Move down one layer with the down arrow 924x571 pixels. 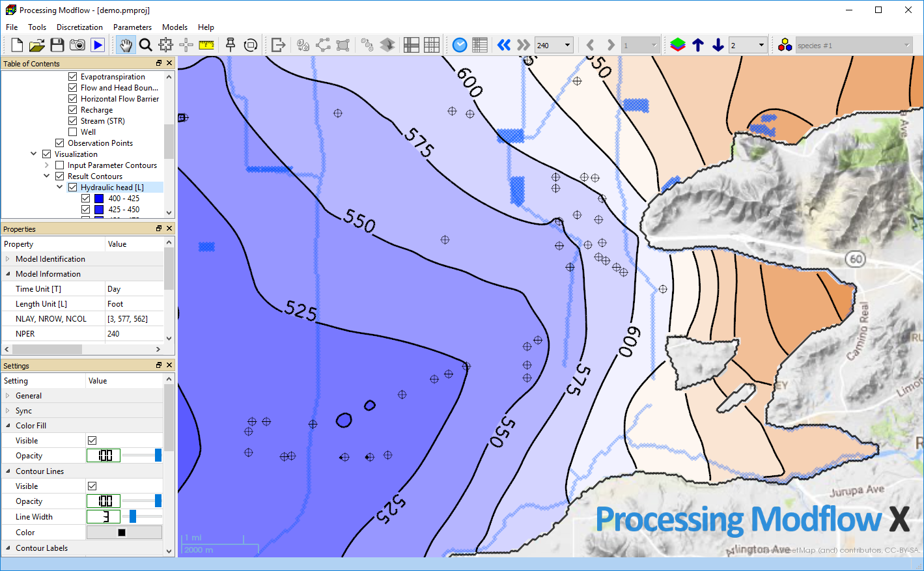point(718,45)
